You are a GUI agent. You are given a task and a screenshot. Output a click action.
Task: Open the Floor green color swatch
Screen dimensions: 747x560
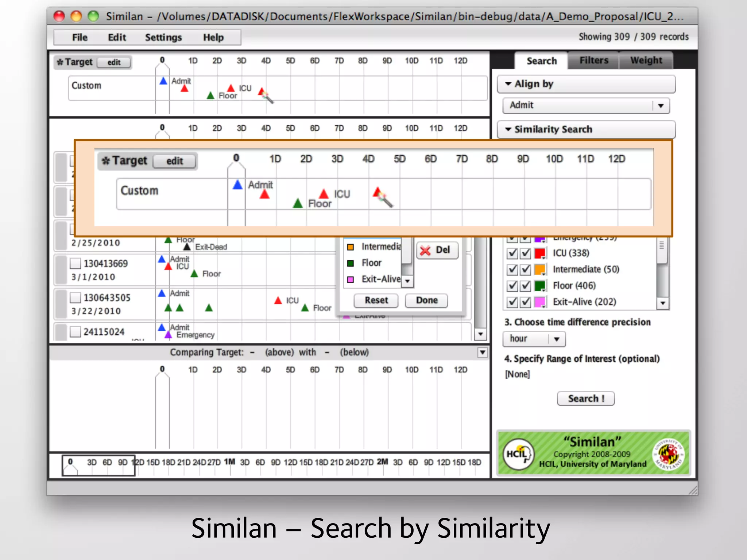point(540,285)
